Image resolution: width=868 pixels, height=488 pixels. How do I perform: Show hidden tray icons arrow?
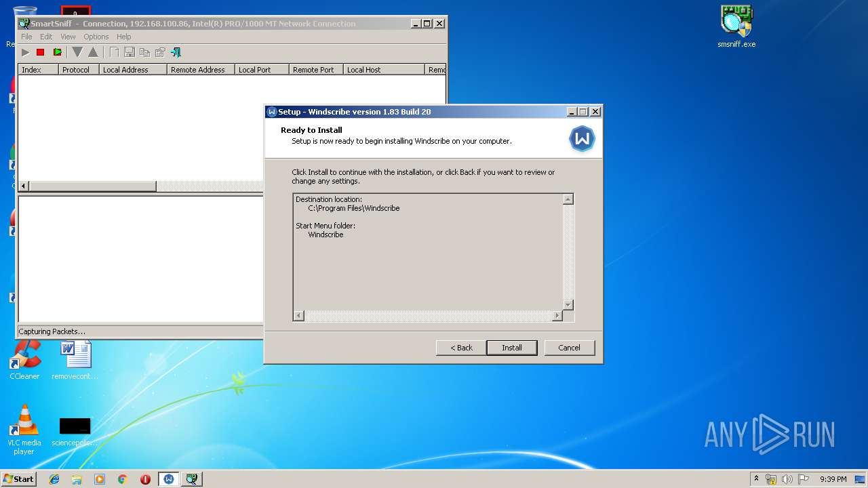(x=756, y=479)
